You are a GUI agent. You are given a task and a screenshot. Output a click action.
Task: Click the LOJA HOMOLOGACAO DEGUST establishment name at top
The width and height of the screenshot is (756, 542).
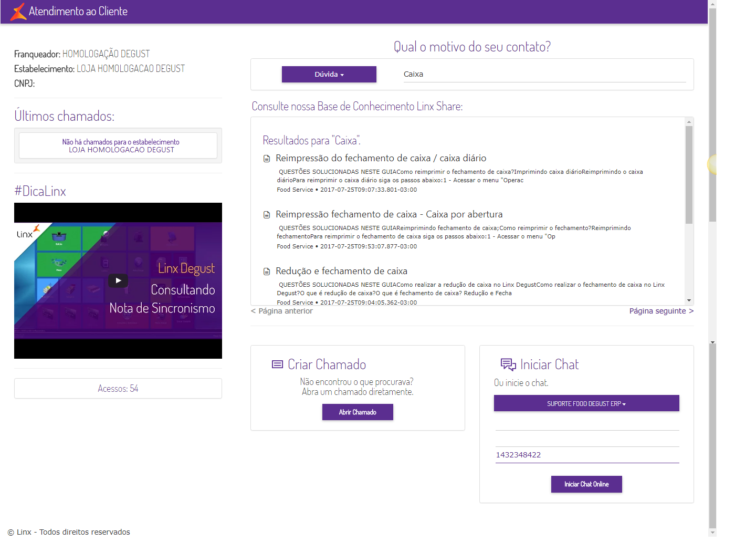click(131, 69)
